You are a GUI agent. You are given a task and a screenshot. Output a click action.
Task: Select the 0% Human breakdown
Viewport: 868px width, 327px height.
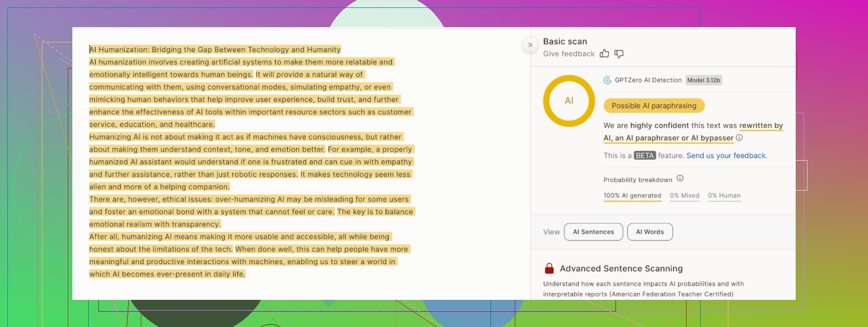724,196
